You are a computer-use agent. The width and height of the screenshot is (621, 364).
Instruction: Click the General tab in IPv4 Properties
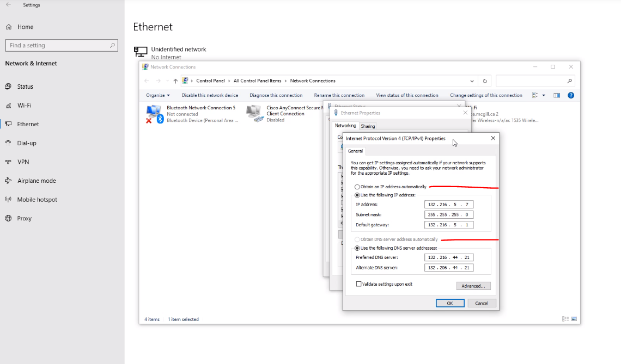pyautogui.click(x=355, y=151)
